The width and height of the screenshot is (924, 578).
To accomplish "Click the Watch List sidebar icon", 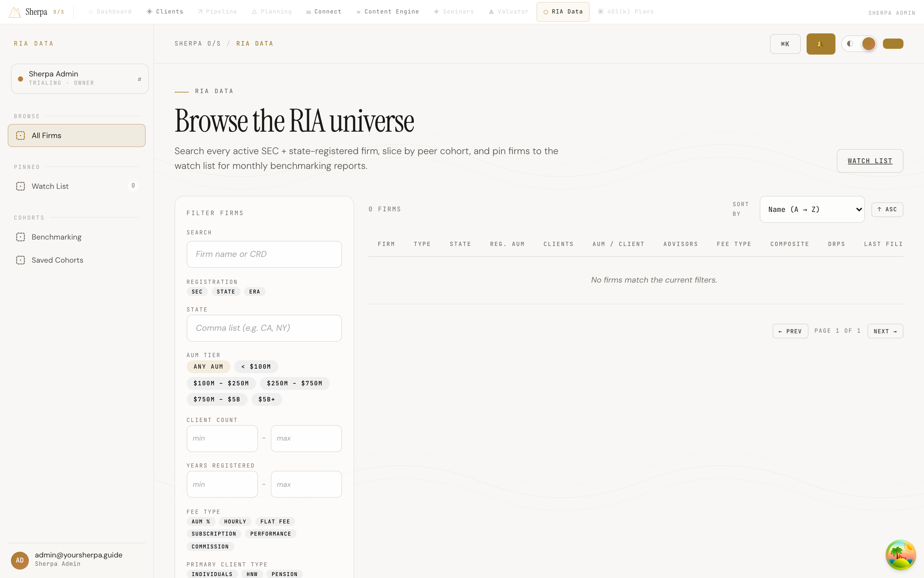I will tap(21, 186).
